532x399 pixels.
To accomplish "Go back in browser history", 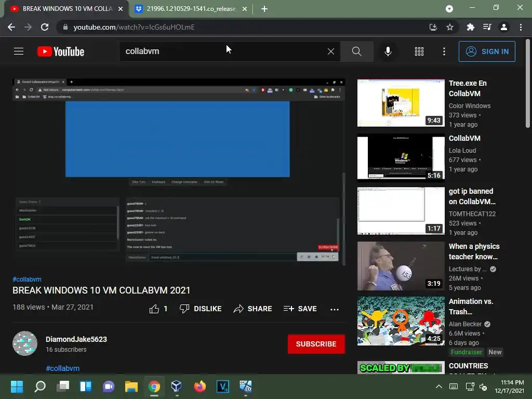I will (11, 27).
